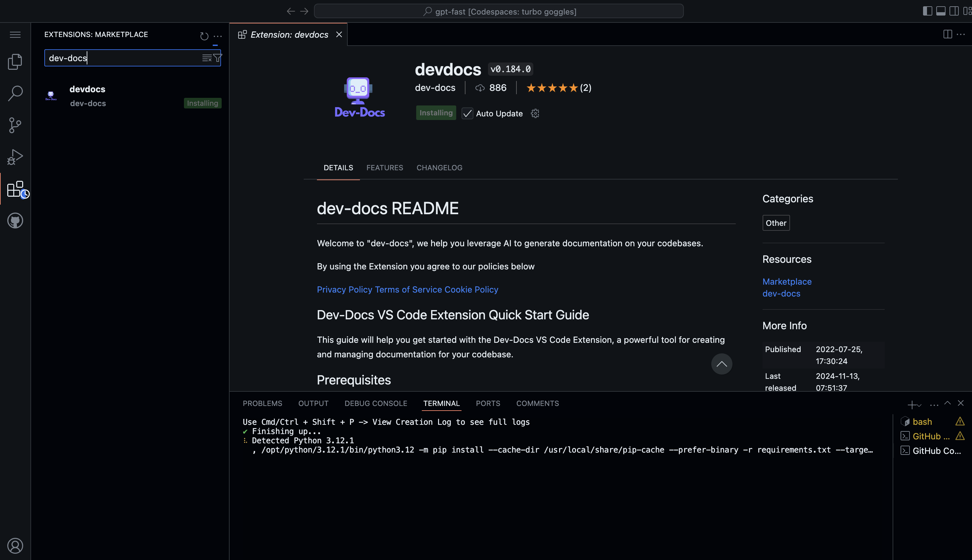Maximize panel size with chevron
The width and height of the screenshot is (972, 560).
pyautogui.click(x=948, y=403)
